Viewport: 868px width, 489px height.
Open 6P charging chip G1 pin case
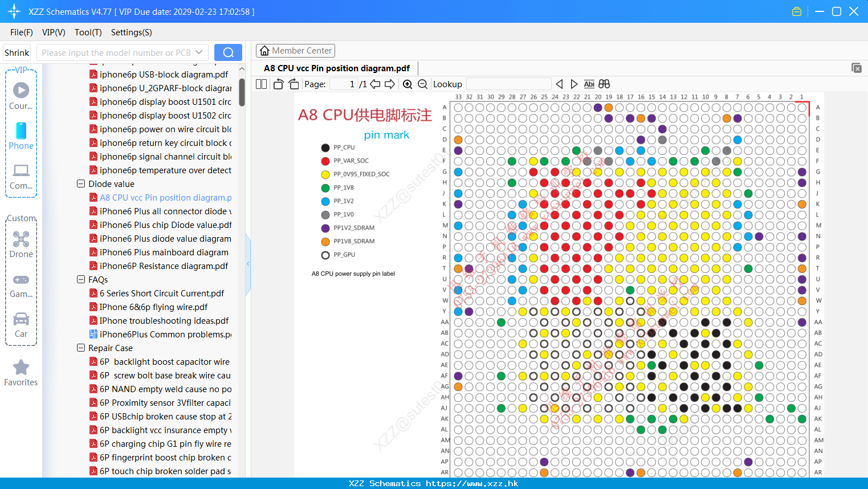click(x=165, y=443)
